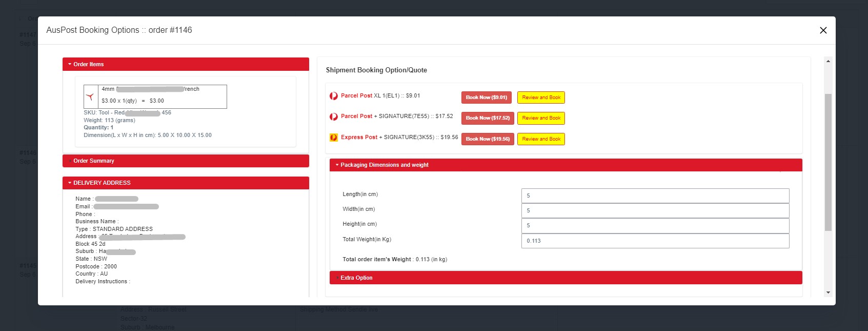Focus the Height(in cm) input field
This screenshot has width=868, height=331.
[x=655, y=225]
